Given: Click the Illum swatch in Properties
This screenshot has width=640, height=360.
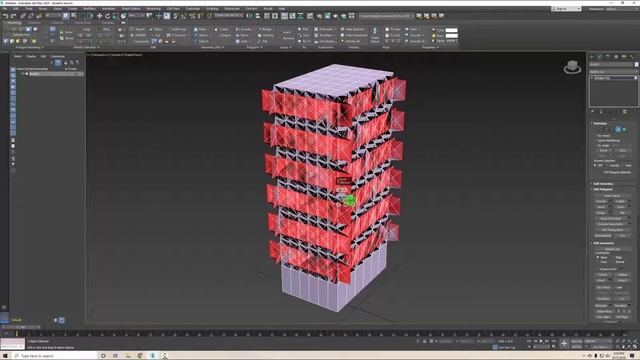Looking at the screenshot, I should tap(451, 36).
